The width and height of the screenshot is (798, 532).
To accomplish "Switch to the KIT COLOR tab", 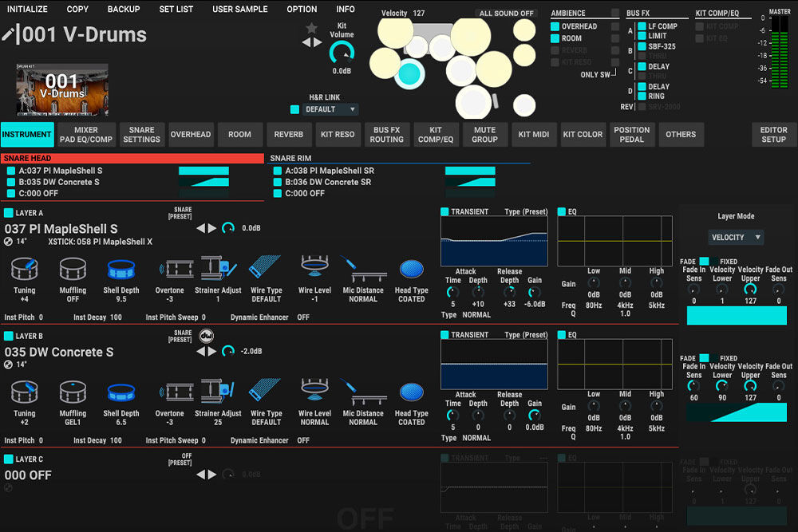I will (x=583, y=135).
